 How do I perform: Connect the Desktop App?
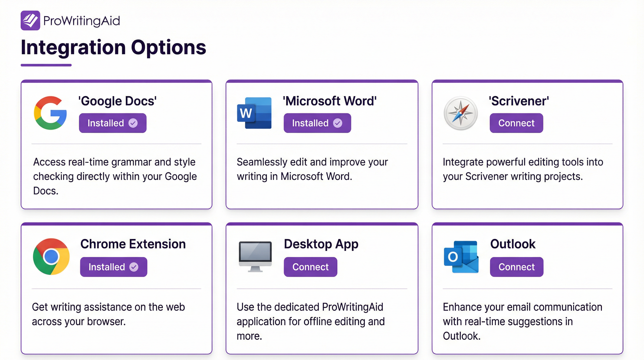pos(310,267)
